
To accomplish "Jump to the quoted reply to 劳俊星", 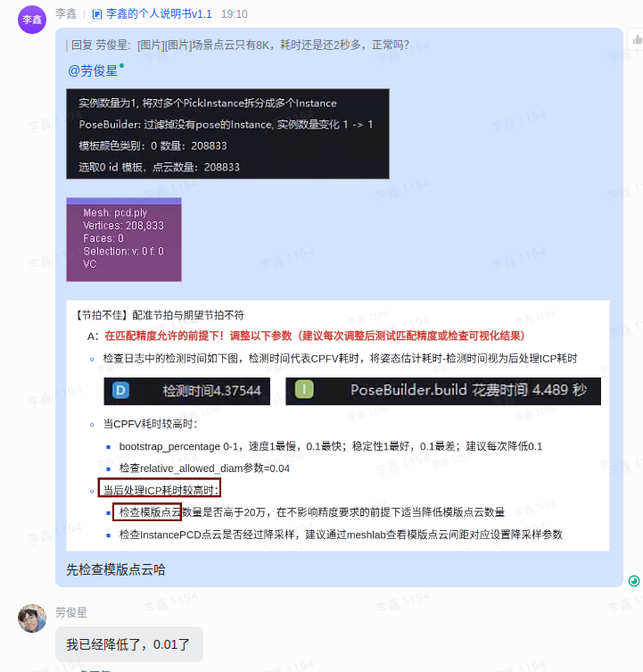I will (240, 45).
